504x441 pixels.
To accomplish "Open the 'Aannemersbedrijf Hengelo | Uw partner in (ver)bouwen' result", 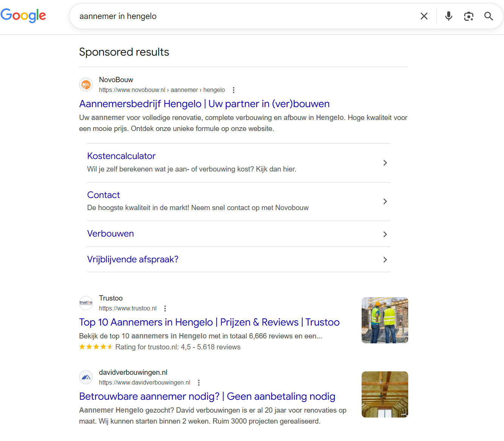I will point(204,104).
